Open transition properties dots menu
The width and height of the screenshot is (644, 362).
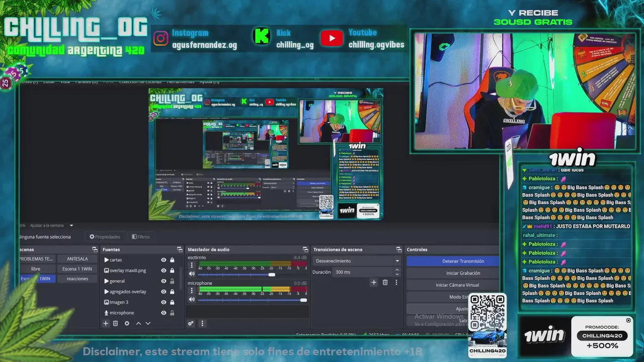coord(396,283)
